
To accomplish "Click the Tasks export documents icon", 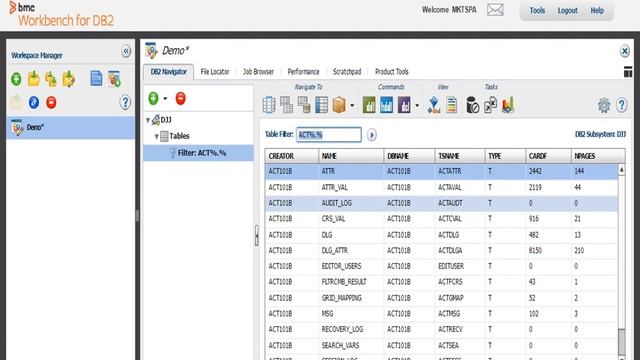I will [x=490, y=105].
